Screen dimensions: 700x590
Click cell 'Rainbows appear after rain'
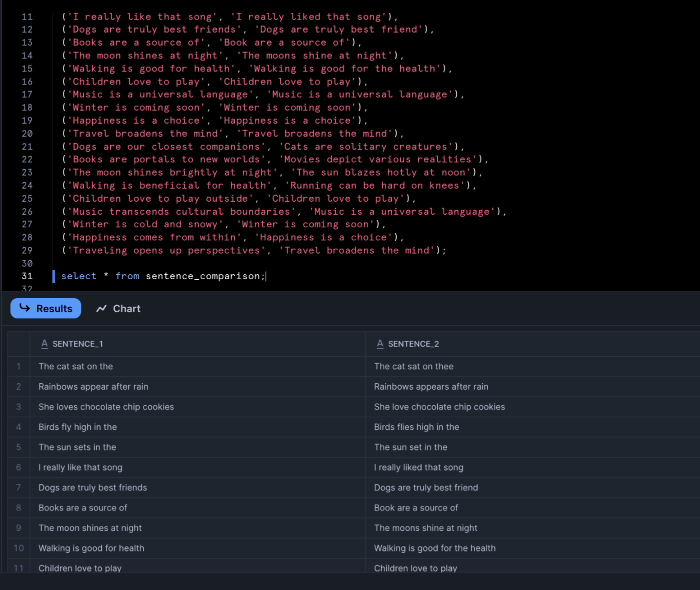pyautogui.click(x=93, y=386)
